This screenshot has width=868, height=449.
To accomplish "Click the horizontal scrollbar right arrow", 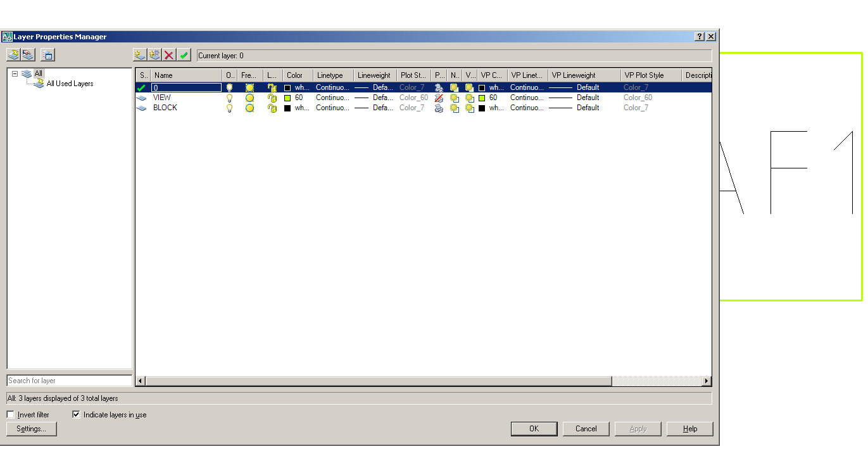I will point(707,381).
